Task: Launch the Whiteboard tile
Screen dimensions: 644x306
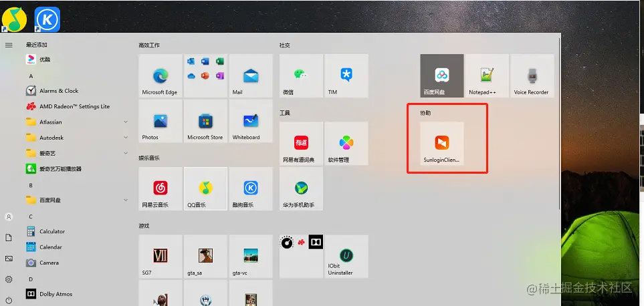Action: click(251, 121)
